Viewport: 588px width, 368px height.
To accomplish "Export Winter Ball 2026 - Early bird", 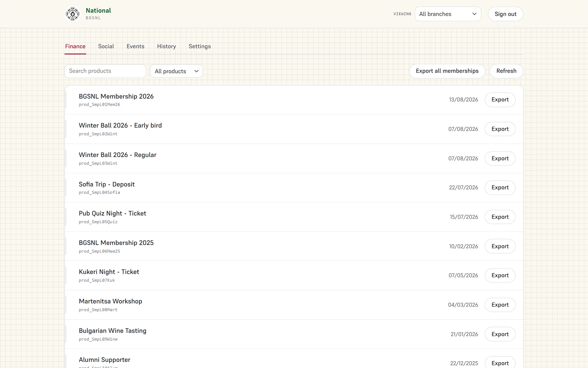I will 500,129.
